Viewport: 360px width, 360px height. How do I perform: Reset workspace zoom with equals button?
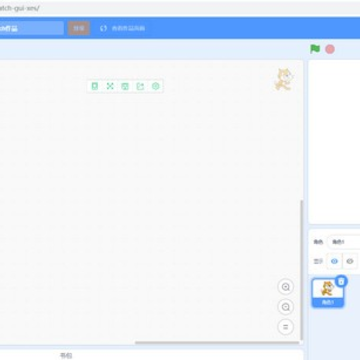(x=286, y=327)
